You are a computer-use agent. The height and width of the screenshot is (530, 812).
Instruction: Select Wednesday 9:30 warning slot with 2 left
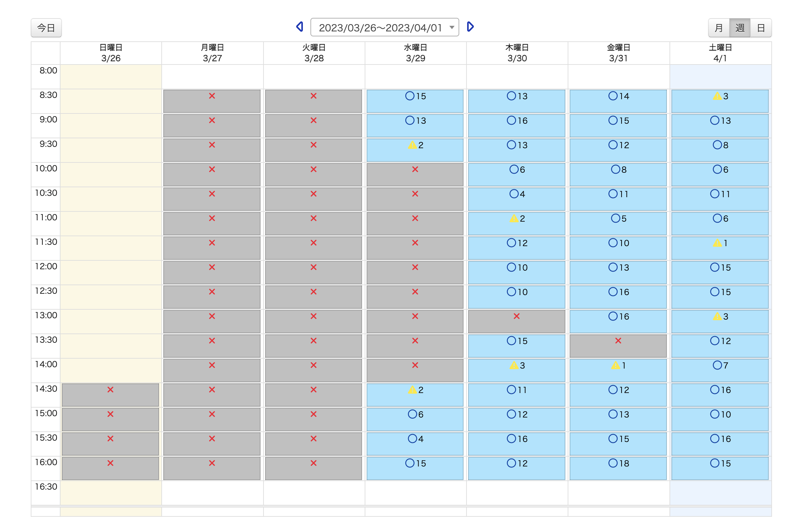(415, 150)
